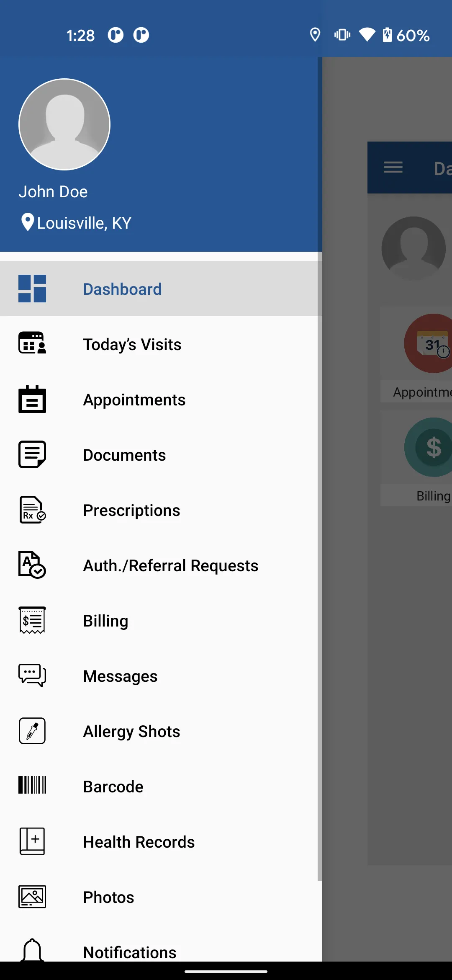Tap the Auth./Referral Requests icon
Viewport: 452px width, 980px height.
[x=32, y=565]
